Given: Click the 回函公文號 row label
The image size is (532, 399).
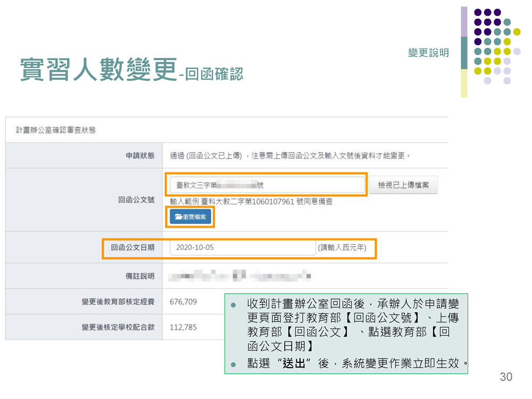Looking at the screenshot, I should click(x=136, y=200).
